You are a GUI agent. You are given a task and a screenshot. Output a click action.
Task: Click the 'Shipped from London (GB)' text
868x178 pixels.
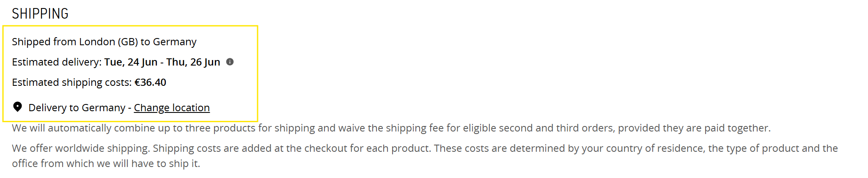75,42
